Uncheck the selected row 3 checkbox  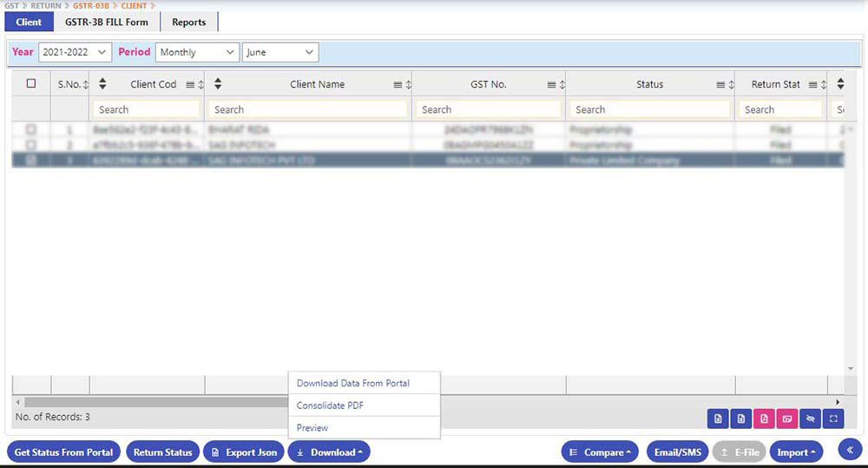tap(31, 161)
